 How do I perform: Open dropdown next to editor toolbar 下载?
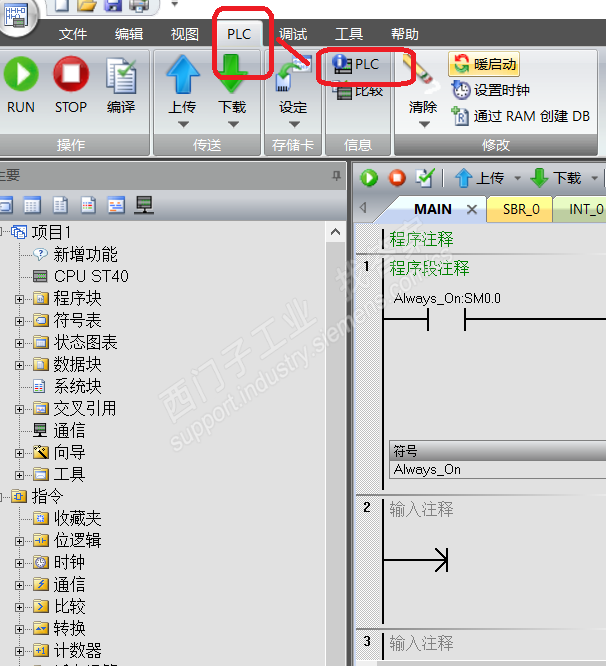595,178
